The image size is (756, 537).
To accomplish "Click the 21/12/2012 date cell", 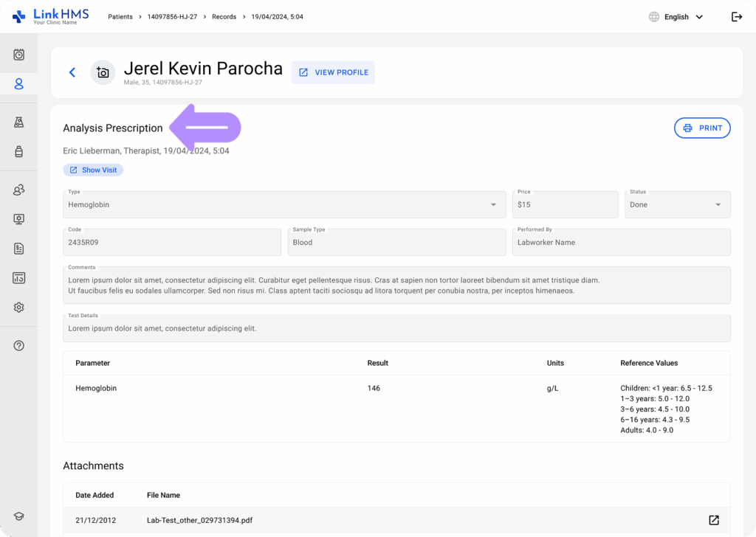I will 95,520.
